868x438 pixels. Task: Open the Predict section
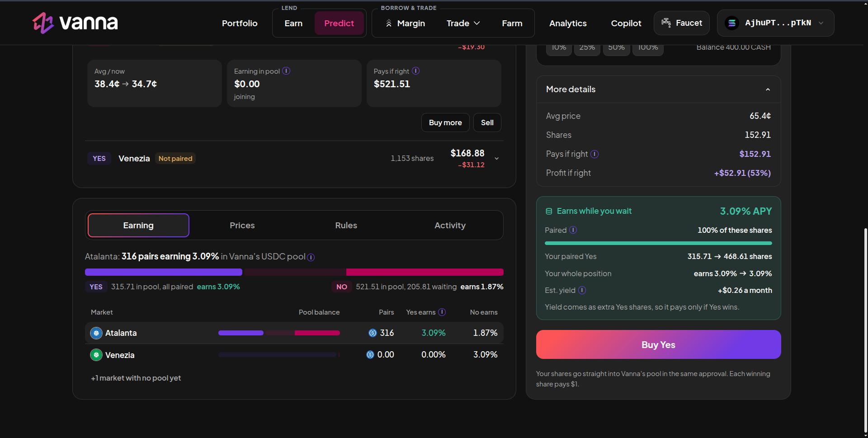[x=339, y=23]
